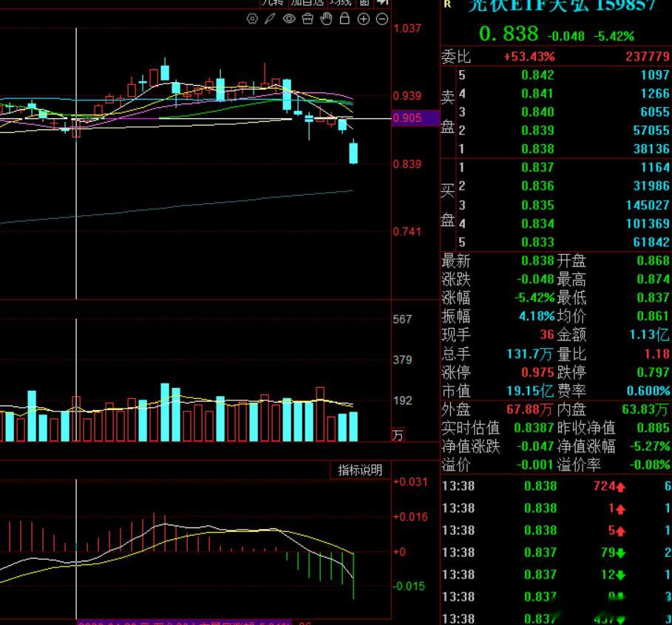
Task: Select buy level 4 price 0.834
Action: (537, 224)
